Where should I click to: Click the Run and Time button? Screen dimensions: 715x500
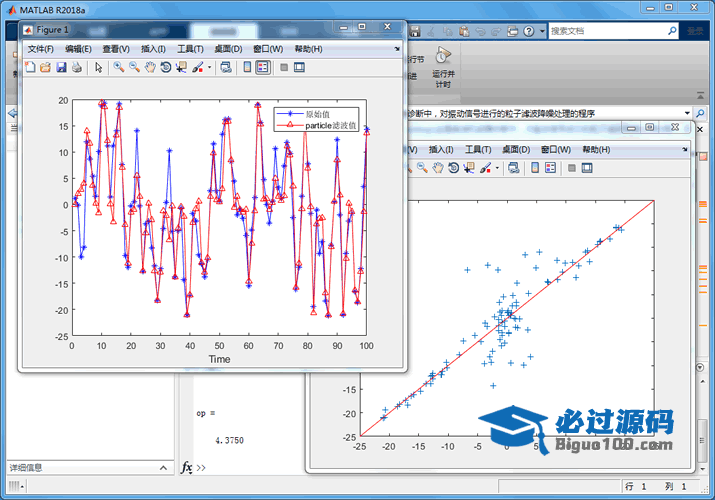443,65
